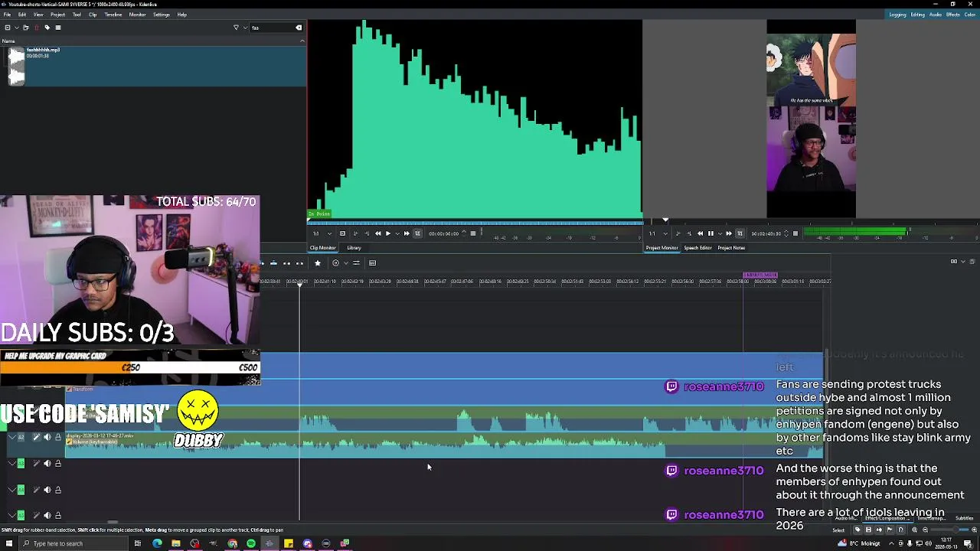This screenshot has width=980, height=551.
Task: Mute audio track A2
Action: tap(47, 437)
